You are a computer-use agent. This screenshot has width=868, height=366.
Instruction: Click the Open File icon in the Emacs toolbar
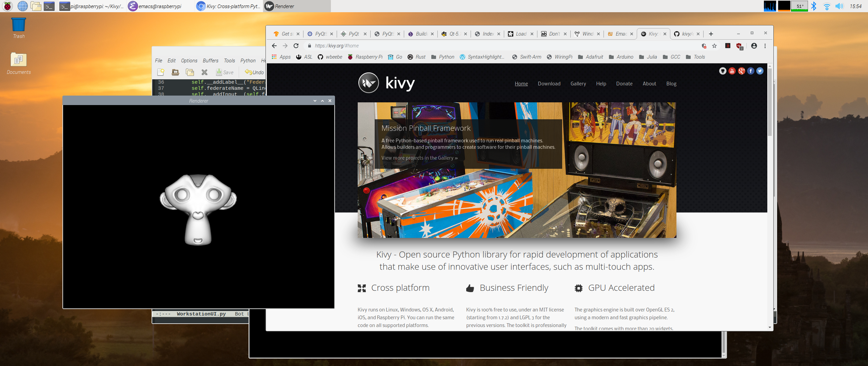click(x=175, y=72)
